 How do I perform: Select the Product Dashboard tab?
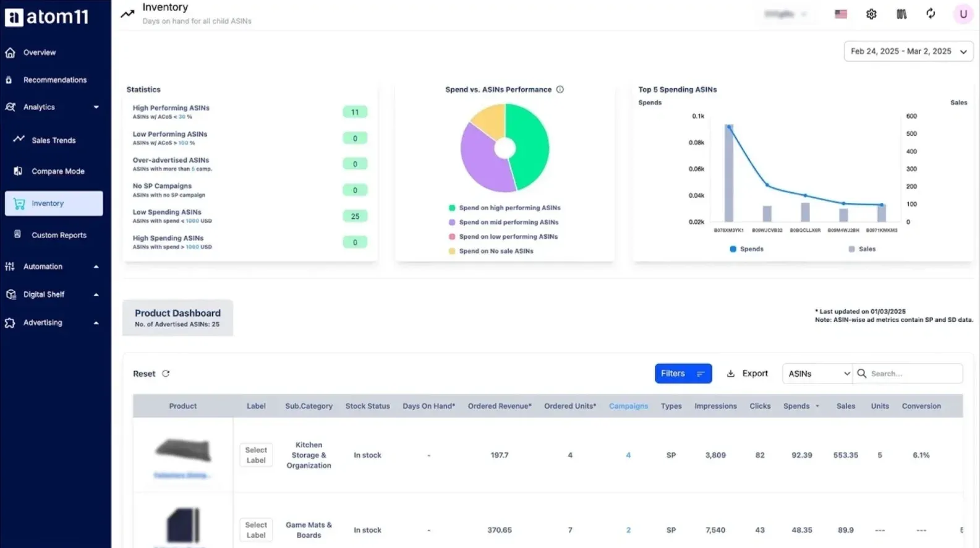tap(177, 318)
